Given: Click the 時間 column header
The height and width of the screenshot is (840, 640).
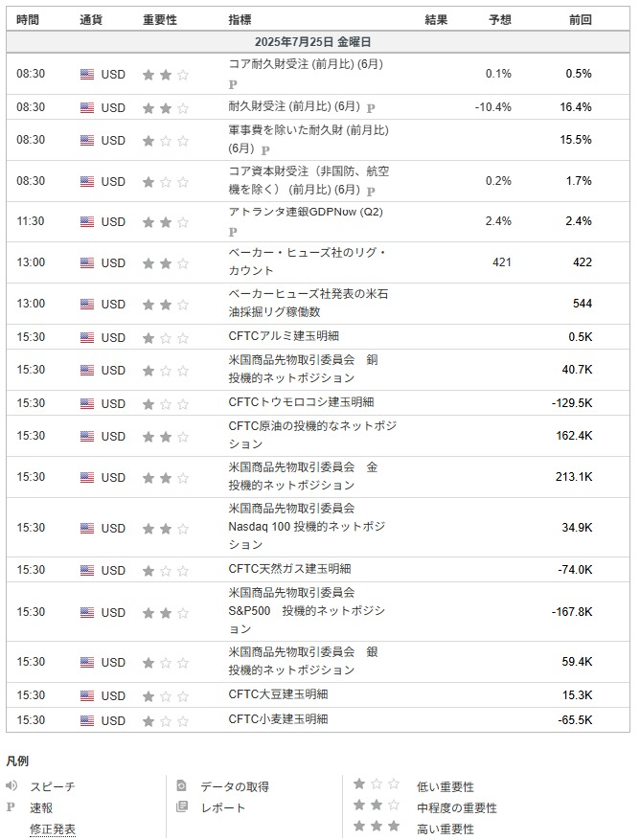Looking at the screenshot, I should 28,20.
